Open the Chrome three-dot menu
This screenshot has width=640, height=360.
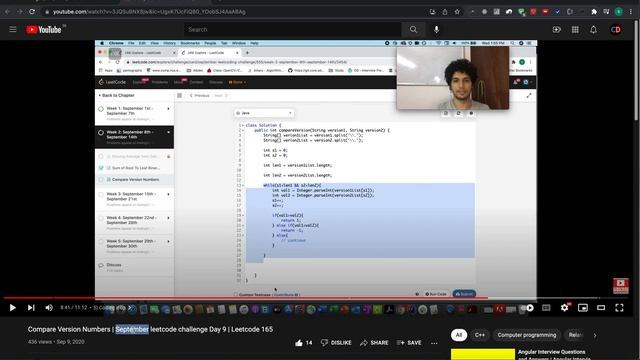pos(631,12)
